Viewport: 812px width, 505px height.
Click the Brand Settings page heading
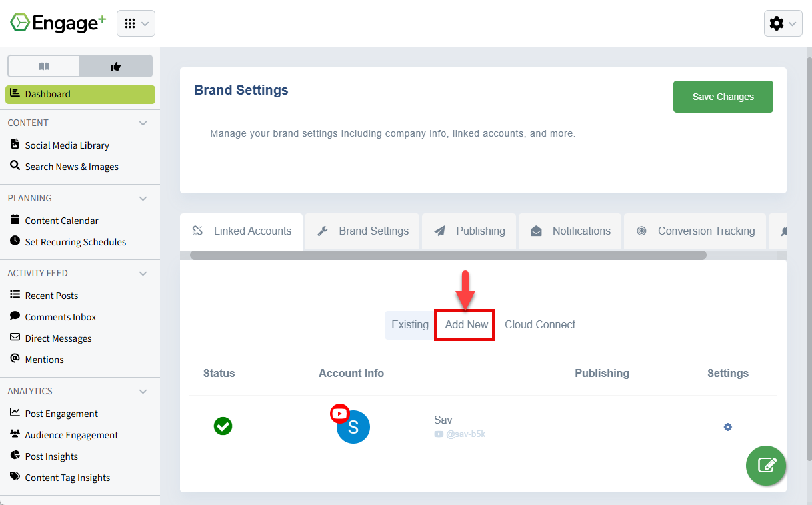point(241,90)
